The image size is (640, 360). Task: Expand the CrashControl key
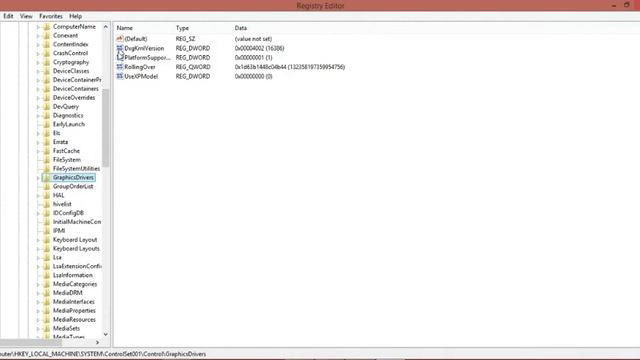(38, 53)
